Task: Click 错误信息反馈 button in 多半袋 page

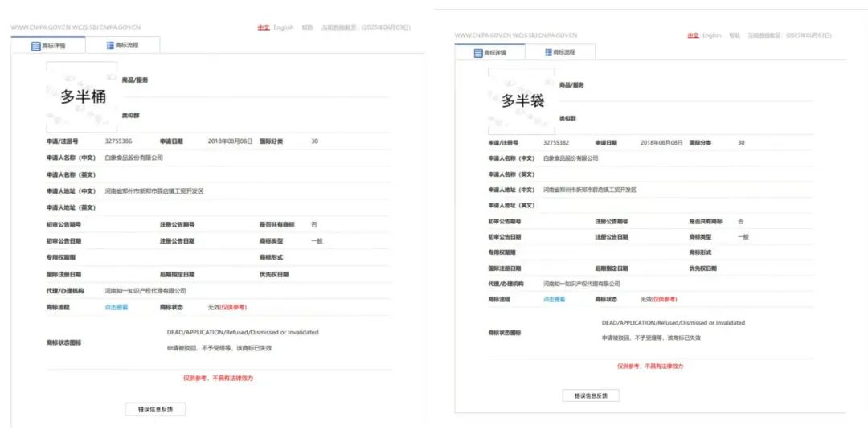Action: [591, 395]
